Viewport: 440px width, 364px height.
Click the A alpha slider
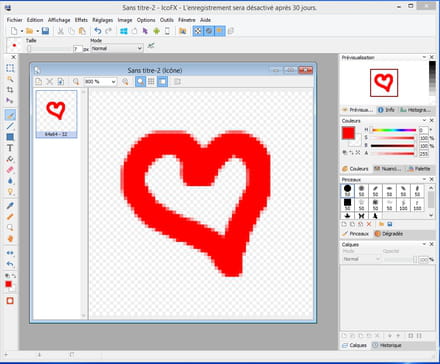[393, 153]
